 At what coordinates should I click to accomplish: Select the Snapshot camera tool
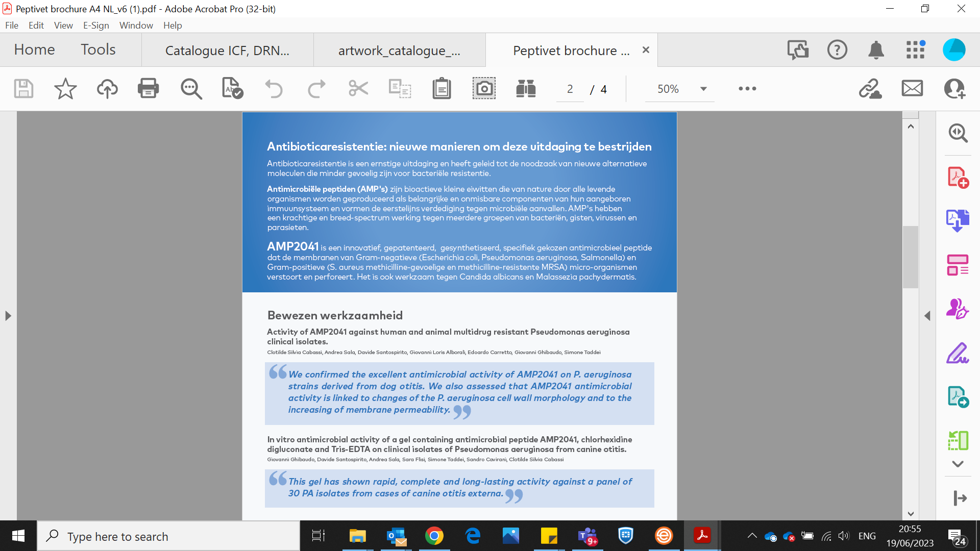click(x=483, y=89)
